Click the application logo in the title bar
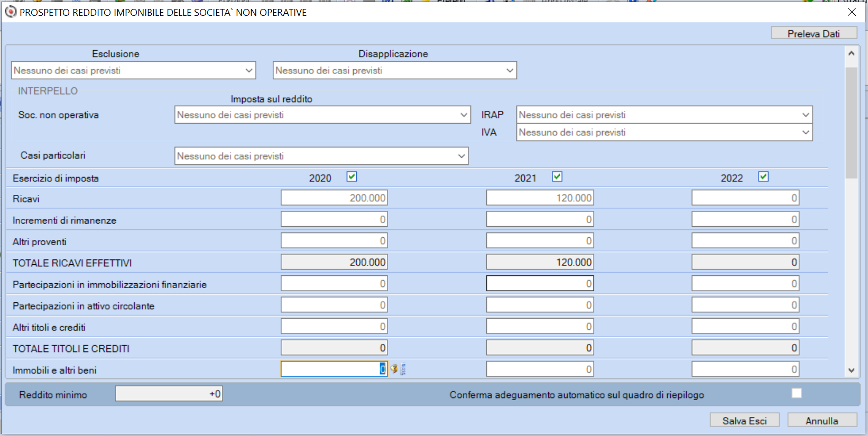 click(11, 12)
